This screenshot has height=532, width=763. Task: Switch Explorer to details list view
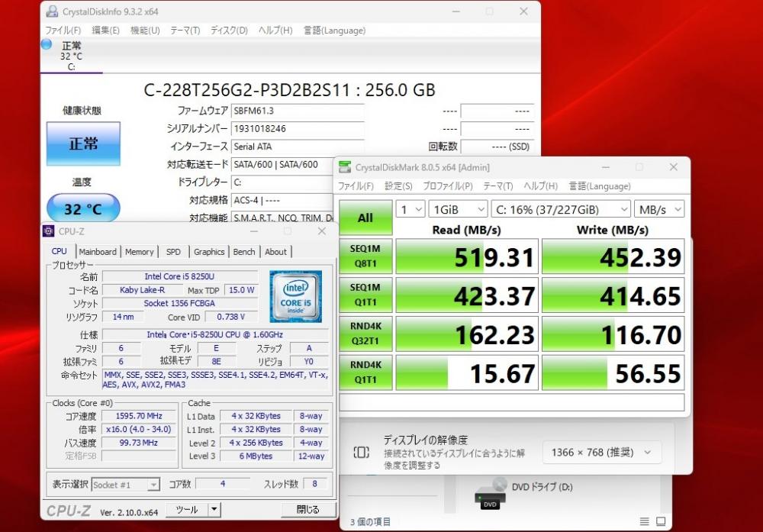tap(644, 521)
